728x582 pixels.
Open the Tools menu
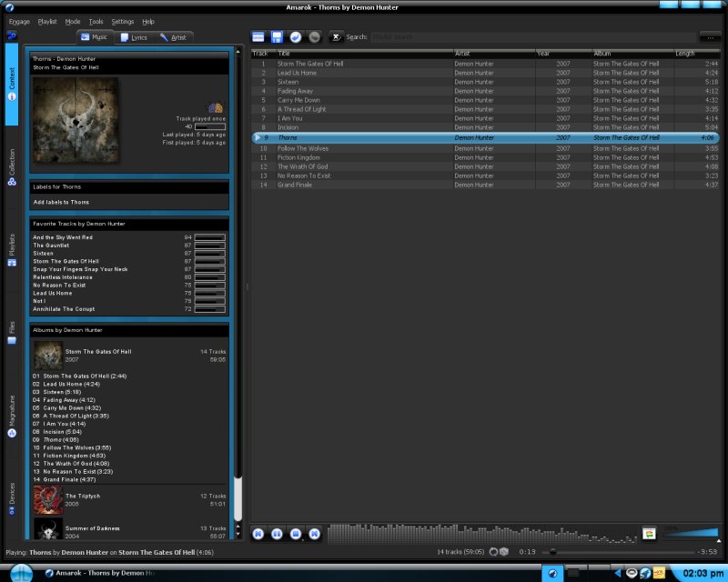point(96,21)
